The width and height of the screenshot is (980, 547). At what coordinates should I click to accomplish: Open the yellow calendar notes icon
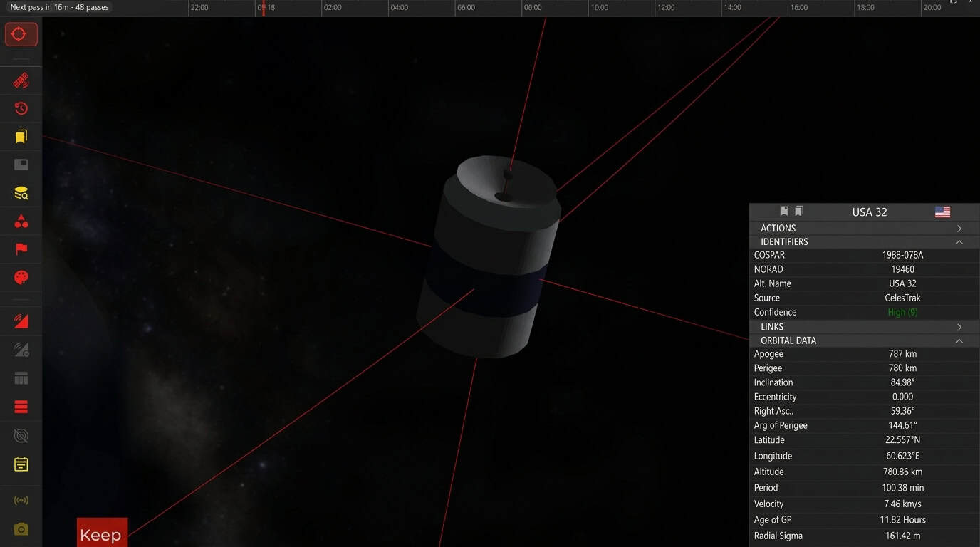[x=21, y=464]
